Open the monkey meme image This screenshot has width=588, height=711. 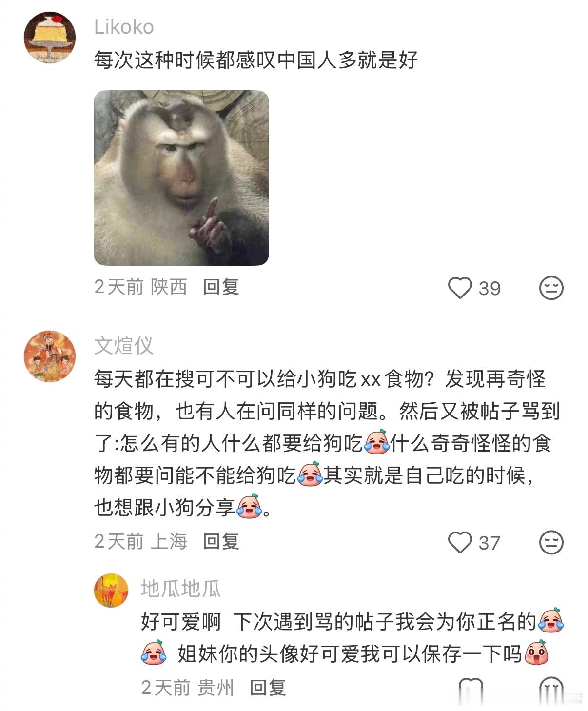(x=181, y=178)
